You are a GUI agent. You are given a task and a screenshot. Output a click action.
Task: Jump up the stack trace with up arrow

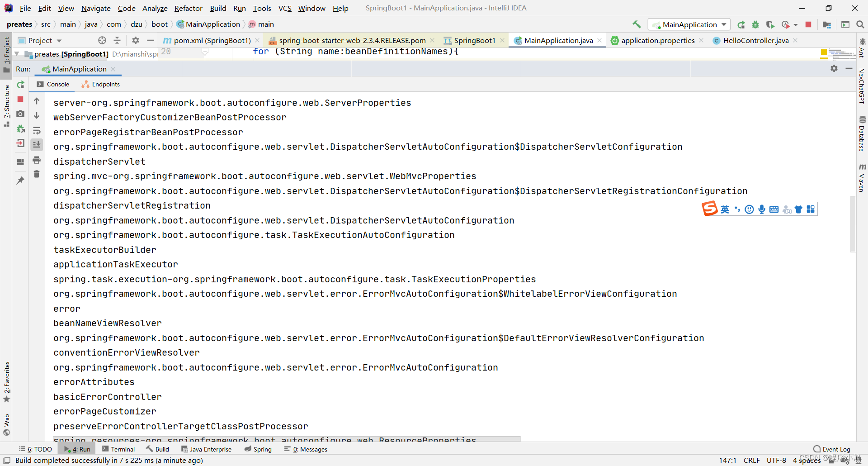pyautogui.click(x=37, y=101)
